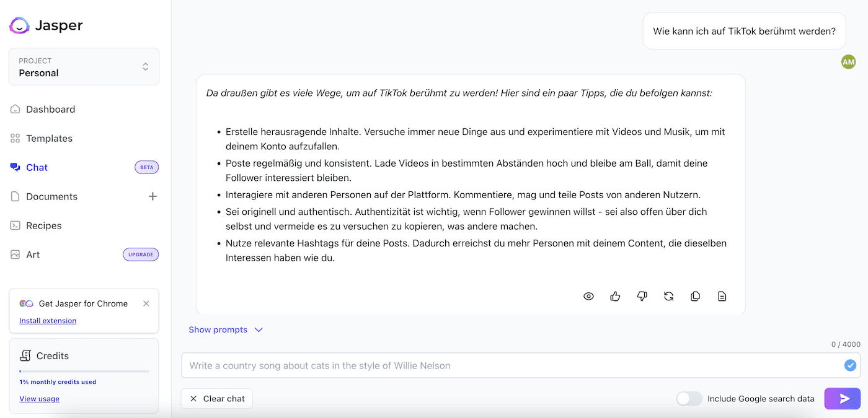
Task: Click the Art image icon
Action: [15, 255]
